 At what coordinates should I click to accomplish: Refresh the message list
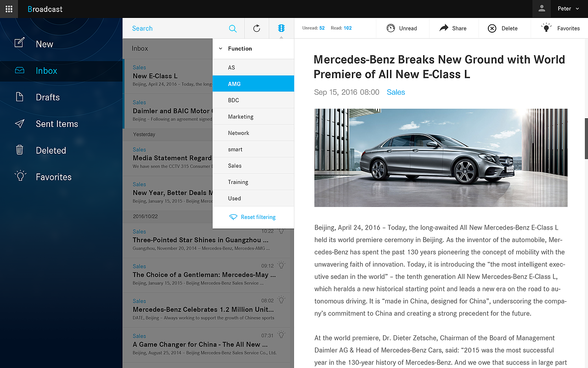(257, 29)
